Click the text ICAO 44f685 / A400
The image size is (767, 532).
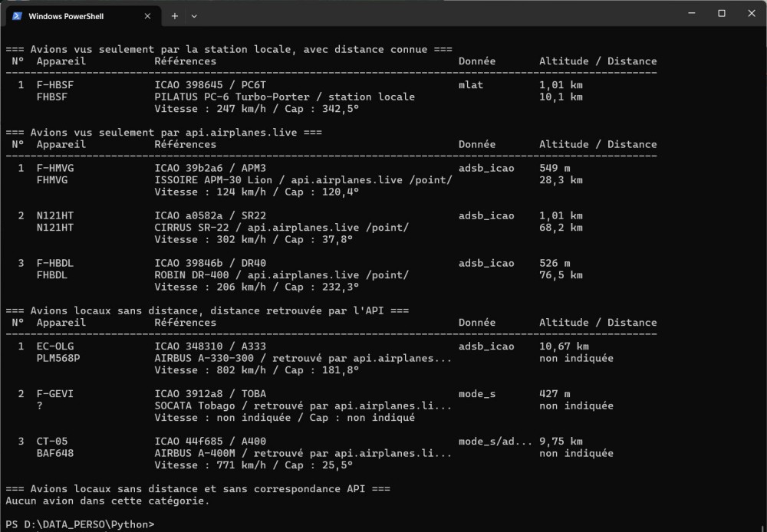pyautogui.click(x=210, y=441)
